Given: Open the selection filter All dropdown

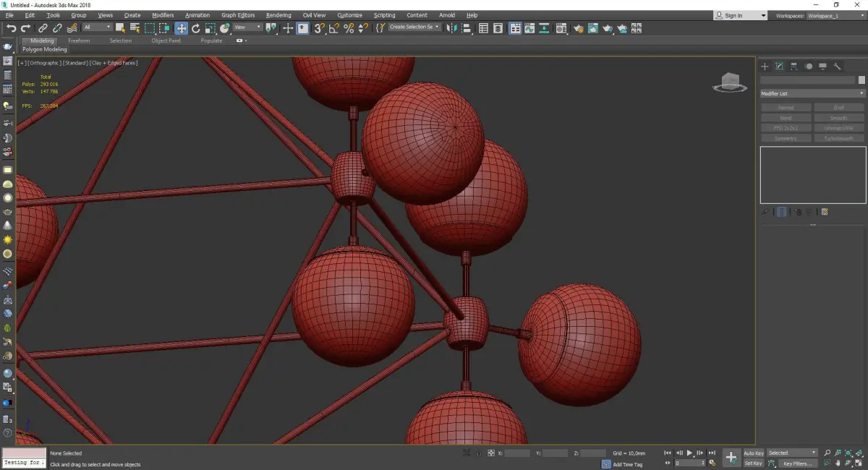Looking at the screenshot, I should (x=98, y=27).
